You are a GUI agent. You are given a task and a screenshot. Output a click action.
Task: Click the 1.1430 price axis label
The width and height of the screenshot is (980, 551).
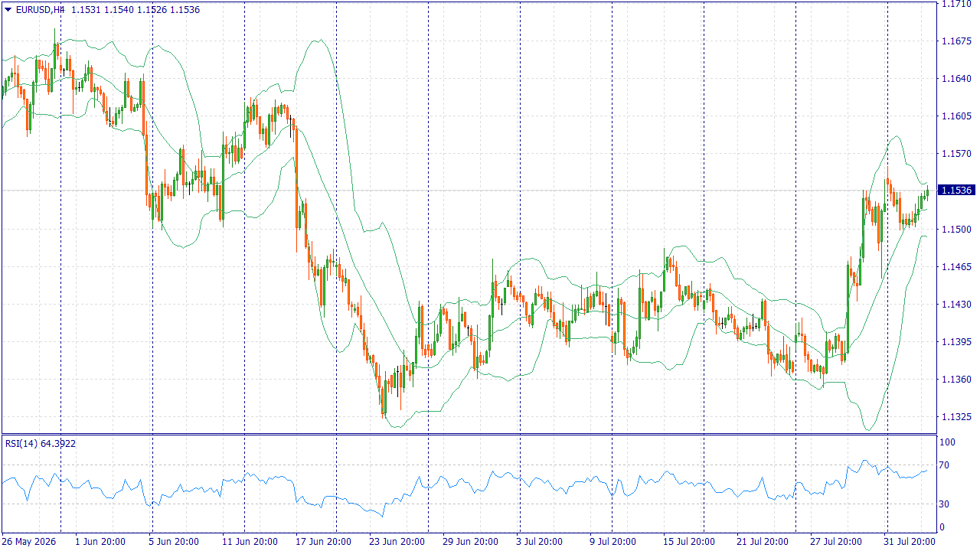point(956,305)
